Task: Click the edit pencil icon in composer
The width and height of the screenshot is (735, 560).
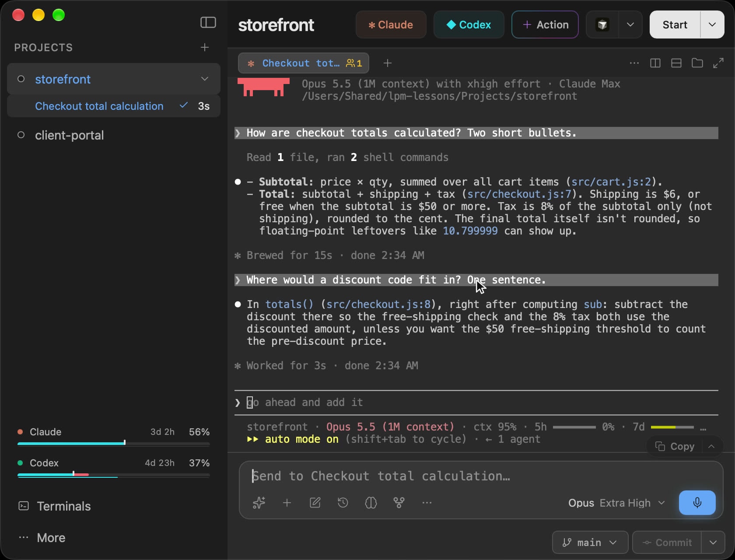Action: point(315,503)
